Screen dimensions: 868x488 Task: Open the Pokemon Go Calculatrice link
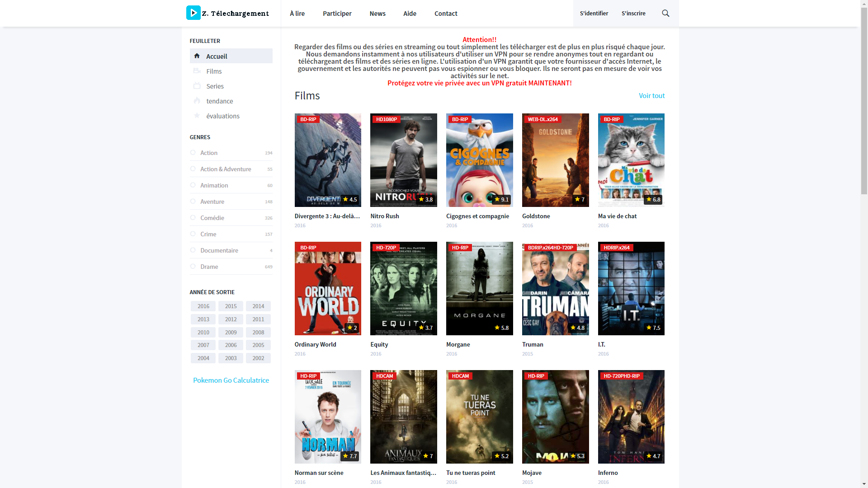tap(231, 380)
